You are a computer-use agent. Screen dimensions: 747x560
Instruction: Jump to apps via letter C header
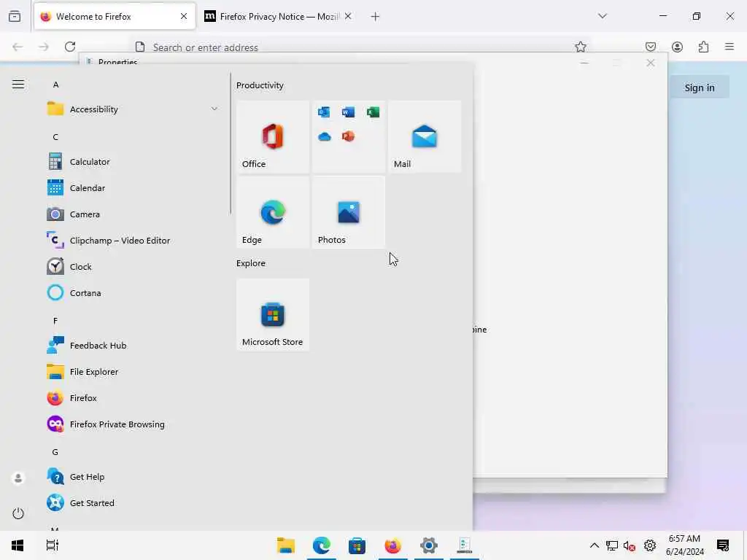pyautogui.click(x=55, y=137)
